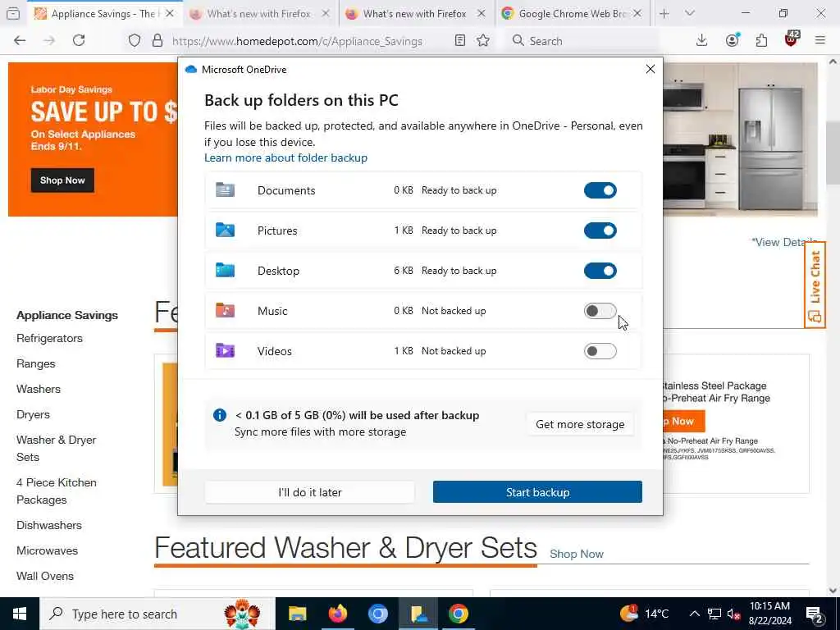Open Firefox downloads panel
Image resolution: width=840 pixels, height=630 pixels.
pos(702,41)
